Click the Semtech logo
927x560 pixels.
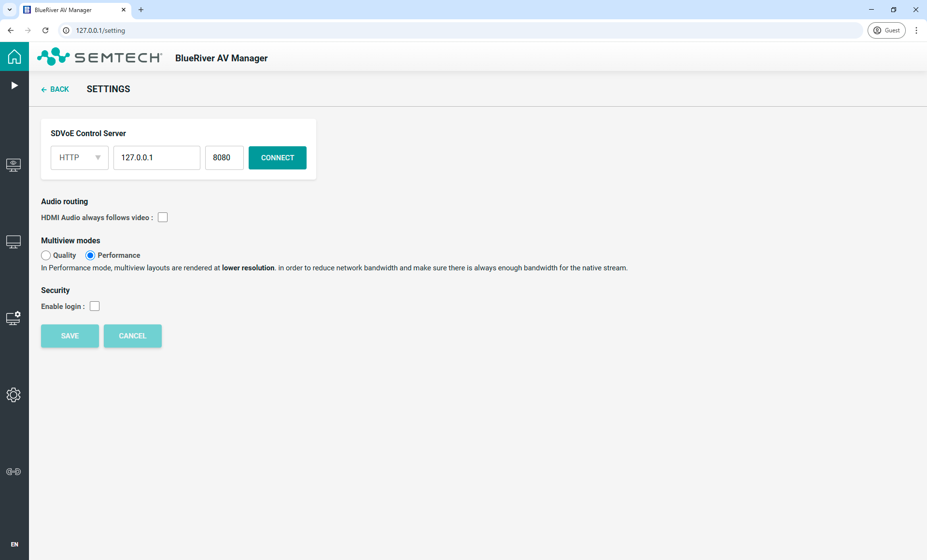(100, 57)
